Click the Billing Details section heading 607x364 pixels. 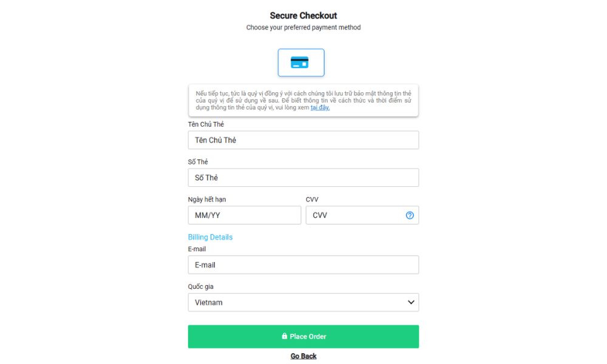click(210, 237)
